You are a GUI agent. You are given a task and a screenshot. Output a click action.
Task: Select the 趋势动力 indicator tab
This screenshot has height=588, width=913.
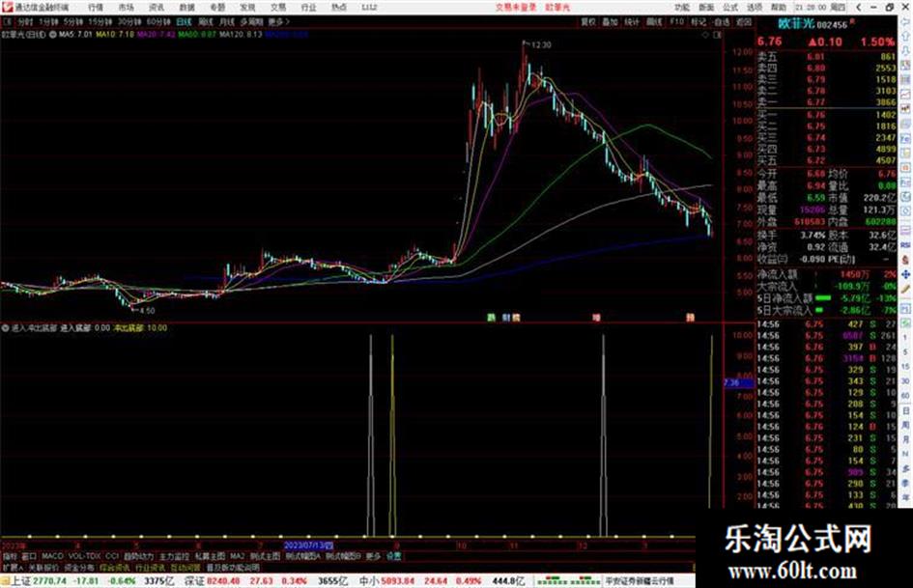(x=138, y=556)
